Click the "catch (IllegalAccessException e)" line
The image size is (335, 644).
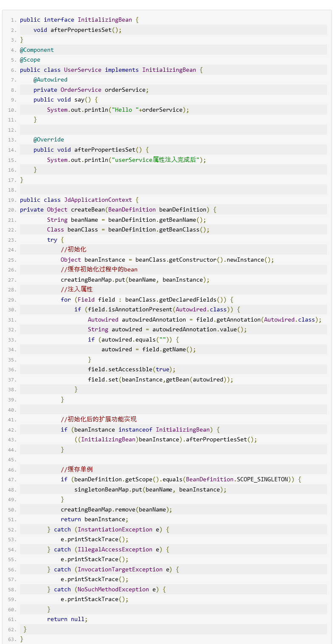(x=108, y=549)
